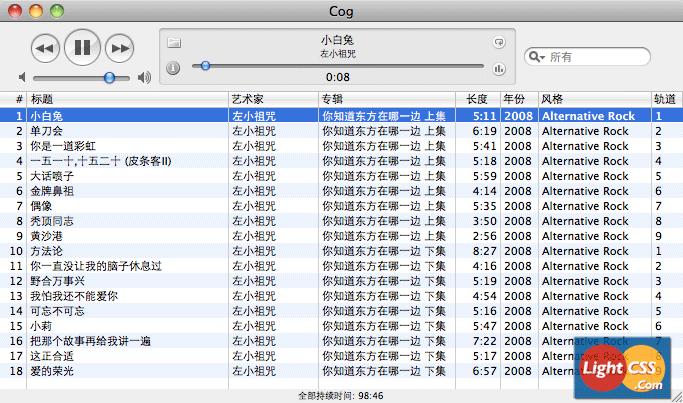The width and height of the screenshot is (683, 403).
Task: Adjust the volume slider knob
Action: point(109,78)
